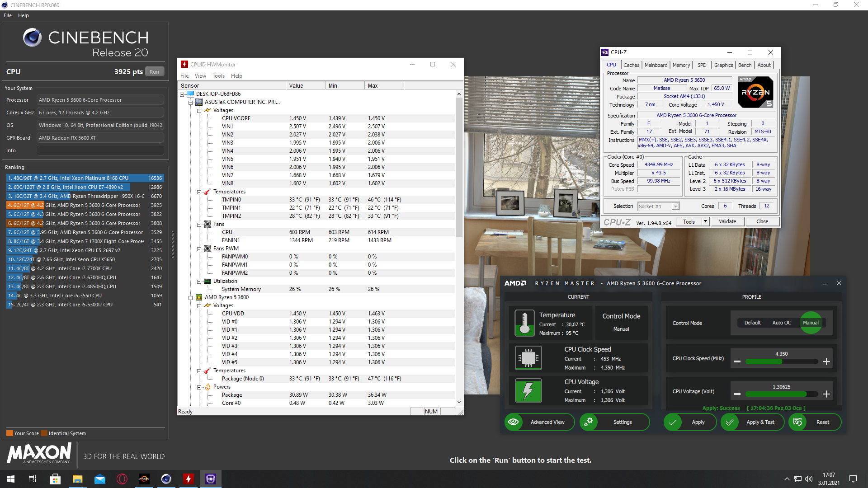The width and height of the screenshot is (868, 488).
Task: Open the SPD tab in CPU-Z
Action: click(x=702, y=65)
